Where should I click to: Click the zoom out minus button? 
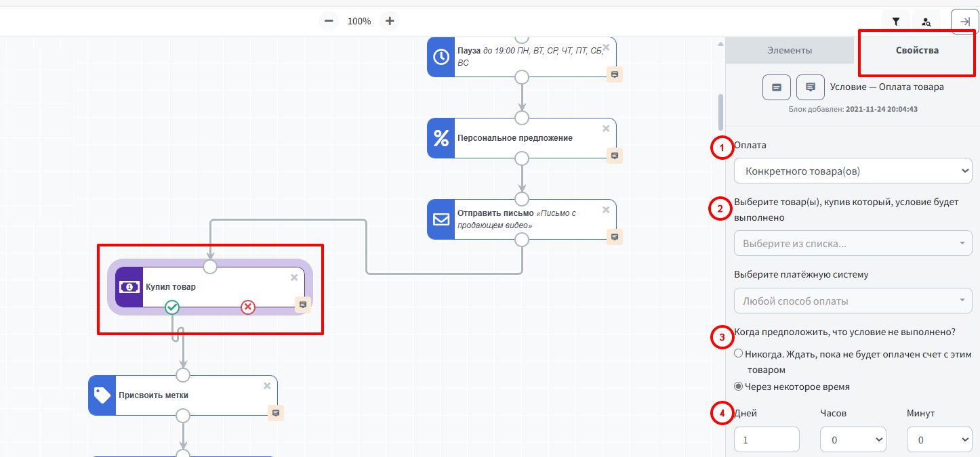coord(329,21)
